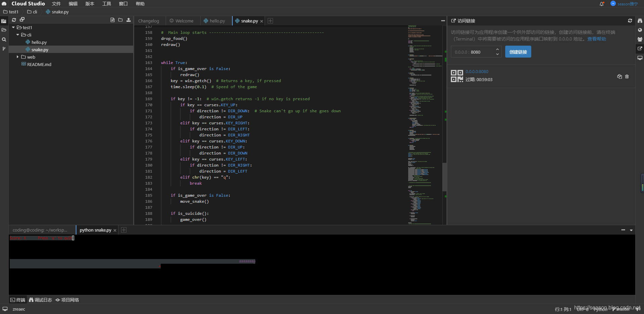Open the binoculars panel in right sidebar
This screenshot has width=644, height=314.
(640, 21)
